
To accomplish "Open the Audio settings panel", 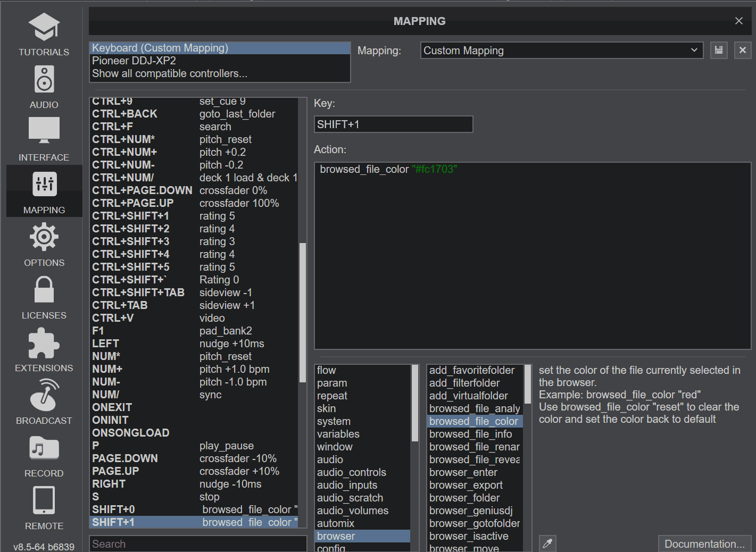I will coord(44,87).
